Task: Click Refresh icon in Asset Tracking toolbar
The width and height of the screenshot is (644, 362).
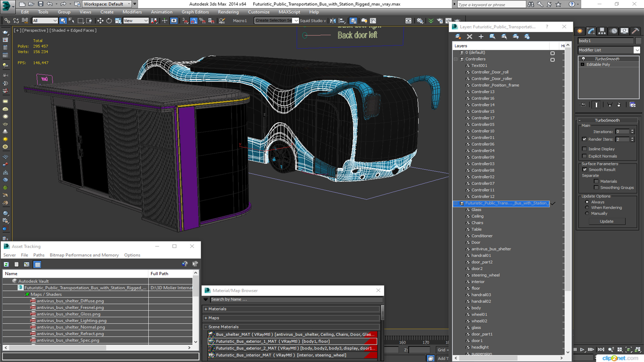Action: point(6,264)
